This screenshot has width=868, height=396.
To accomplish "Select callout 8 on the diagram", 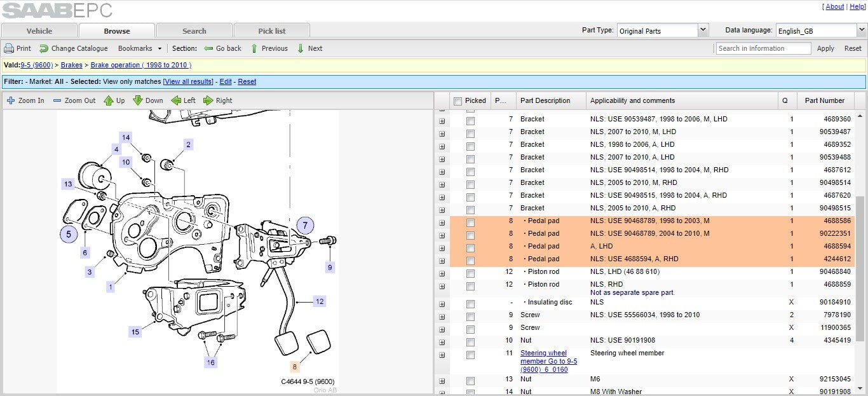I will point(294,367).
